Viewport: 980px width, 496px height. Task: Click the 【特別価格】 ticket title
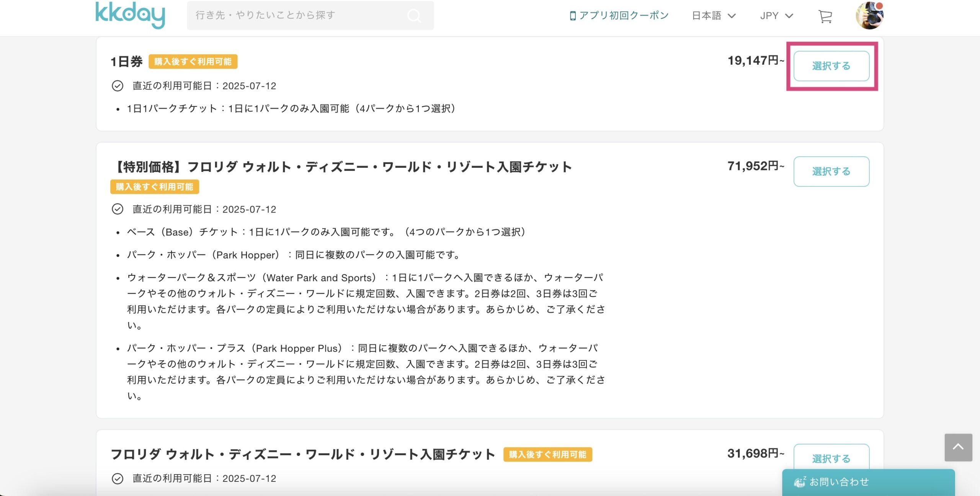(342, 167)
